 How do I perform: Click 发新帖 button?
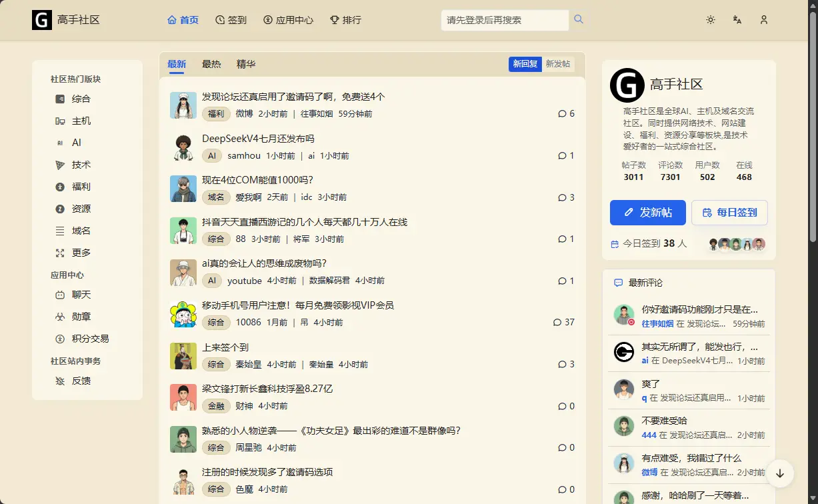click(648, 213)
